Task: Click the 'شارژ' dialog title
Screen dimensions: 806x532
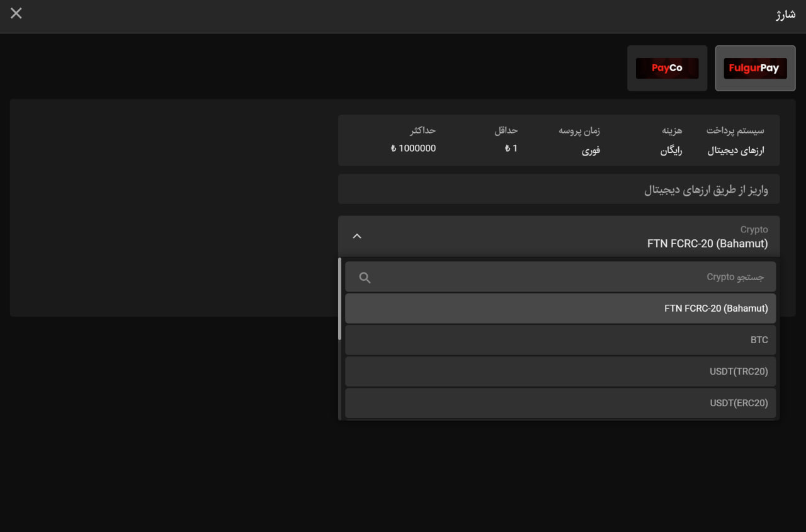Action: pyautogui.click(x=785, y=14)
